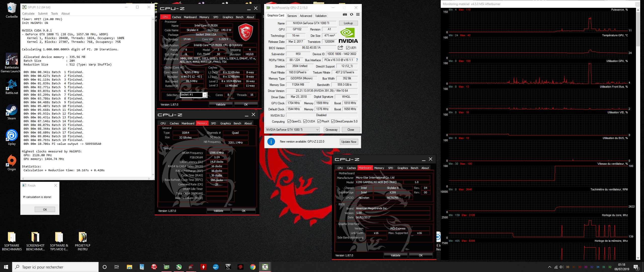Click GPUPI output scroll-down arrow
Viewport: 644px width, 272px height.
coord(153,174)
